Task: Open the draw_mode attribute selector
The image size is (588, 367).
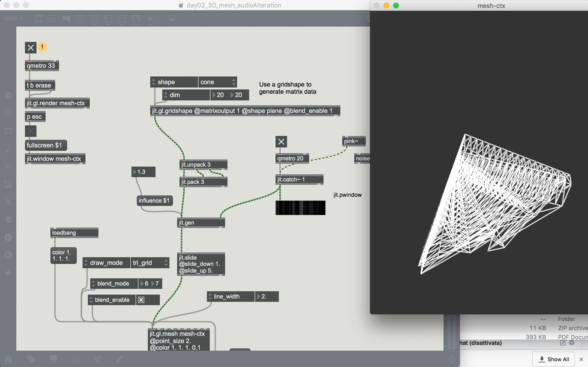Action: (107, 263)
